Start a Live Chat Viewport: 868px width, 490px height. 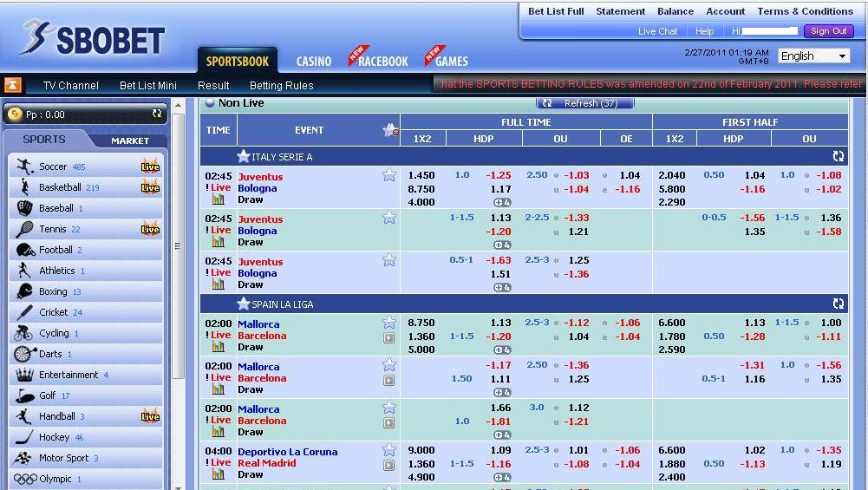click(x=657, y=31)
